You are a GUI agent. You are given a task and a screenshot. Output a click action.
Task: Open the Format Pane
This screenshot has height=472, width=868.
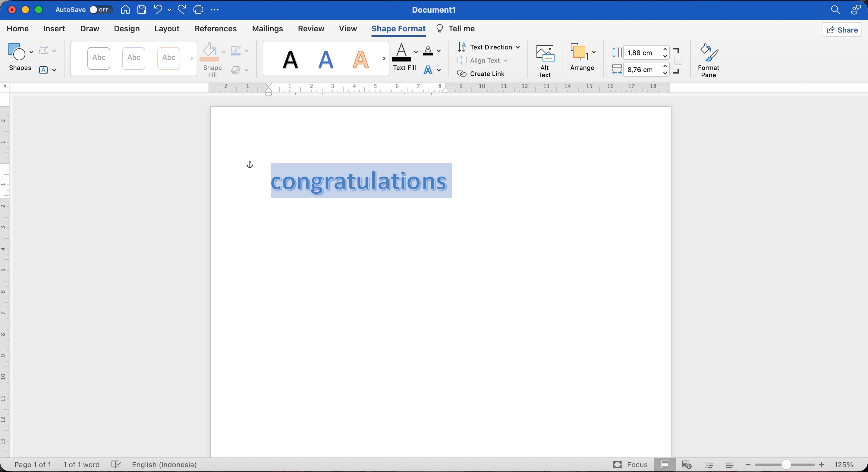708,61
